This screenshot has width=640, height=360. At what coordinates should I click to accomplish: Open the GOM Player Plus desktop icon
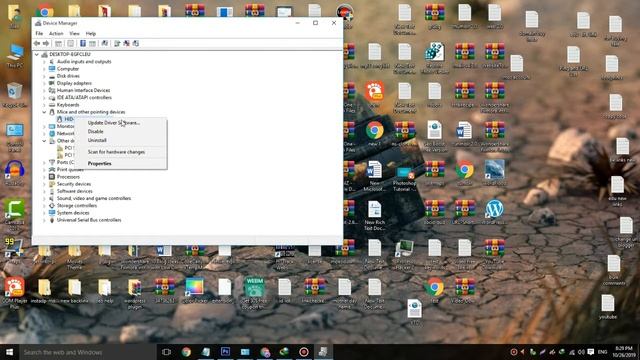click(15, 293)
